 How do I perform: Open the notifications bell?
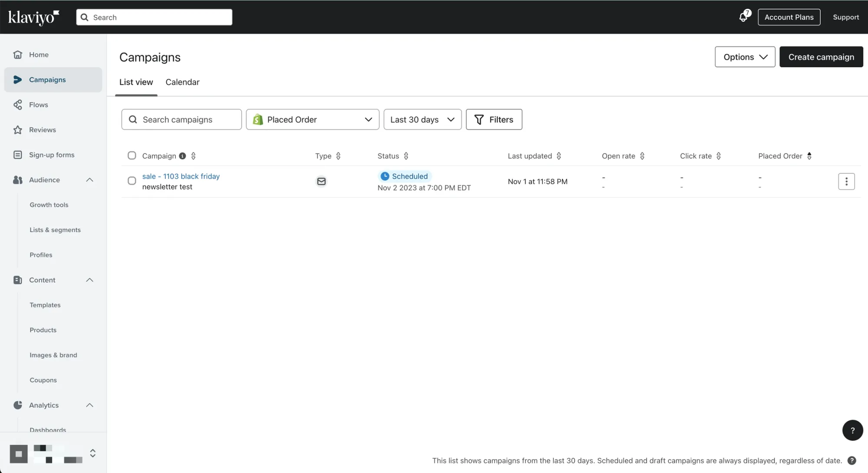pos(744,17)
